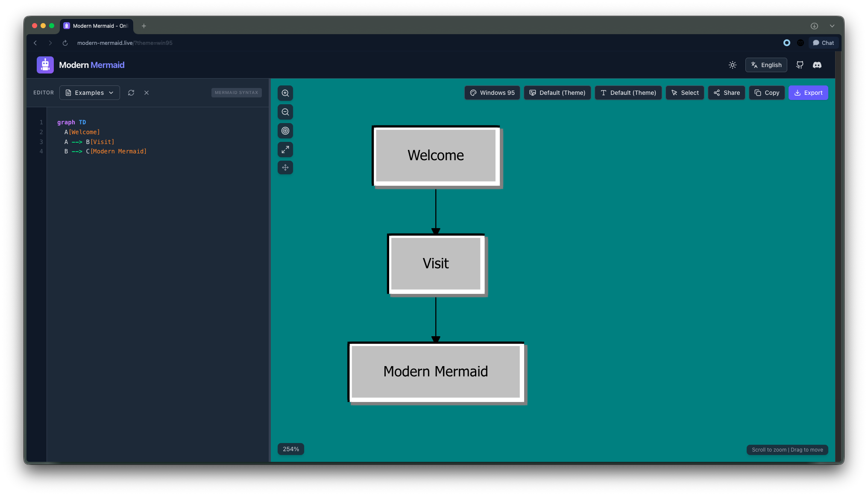
Task: Reset view with the target icon
Action: pyautogui.click(x=285, y=131)
